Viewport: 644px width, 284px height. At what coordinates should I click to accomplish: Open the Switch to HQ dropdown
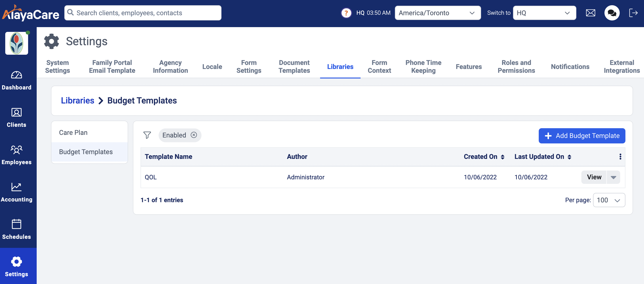point(544,13)
